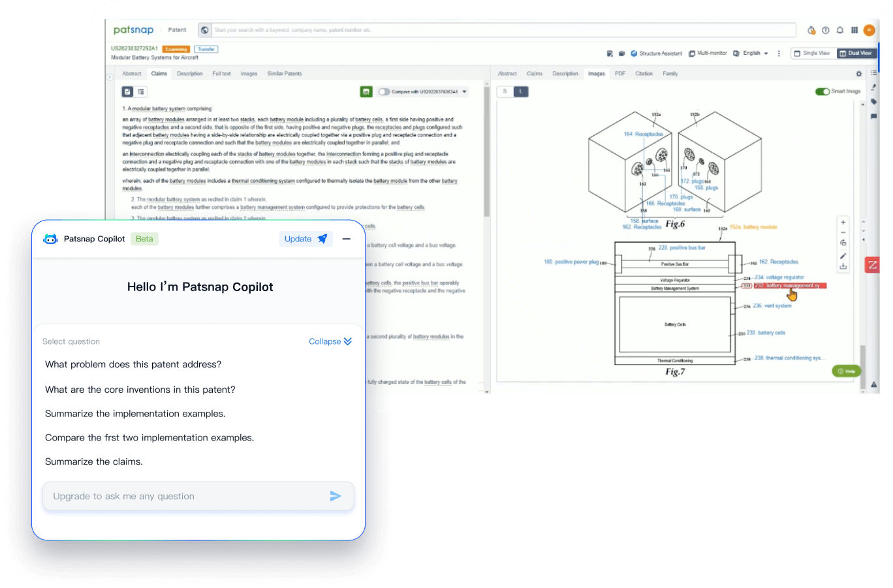This screenshot has height=588, width=893.
Task: Click the Update button in Copilot
Action: pos(305,239)
